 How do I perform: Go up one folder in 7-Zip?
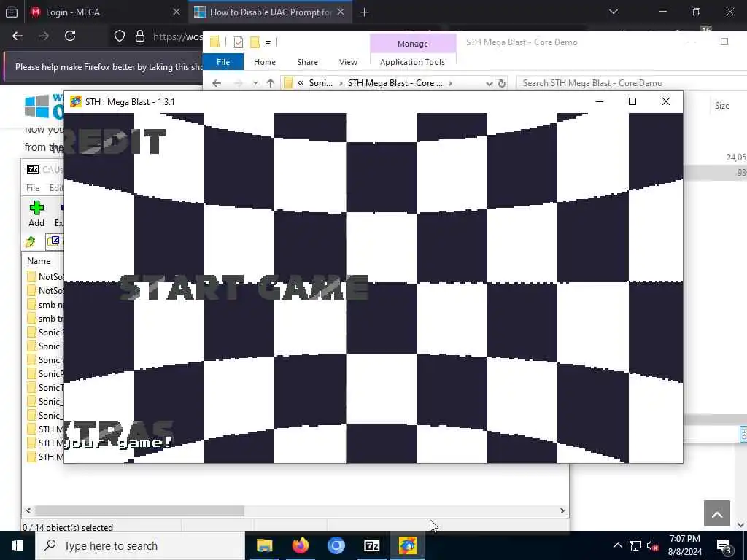point(31,242)
